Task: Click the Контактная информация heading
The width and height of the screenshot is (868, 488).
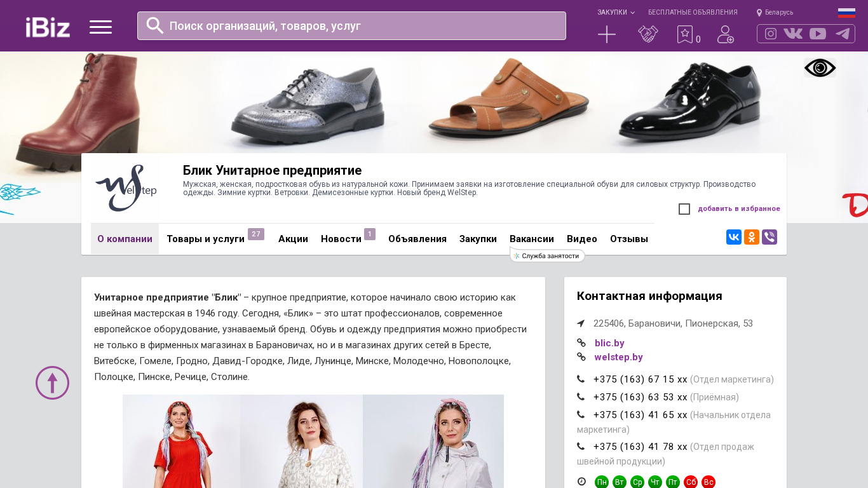Action: pyautogui.click(x=649, y=296)
